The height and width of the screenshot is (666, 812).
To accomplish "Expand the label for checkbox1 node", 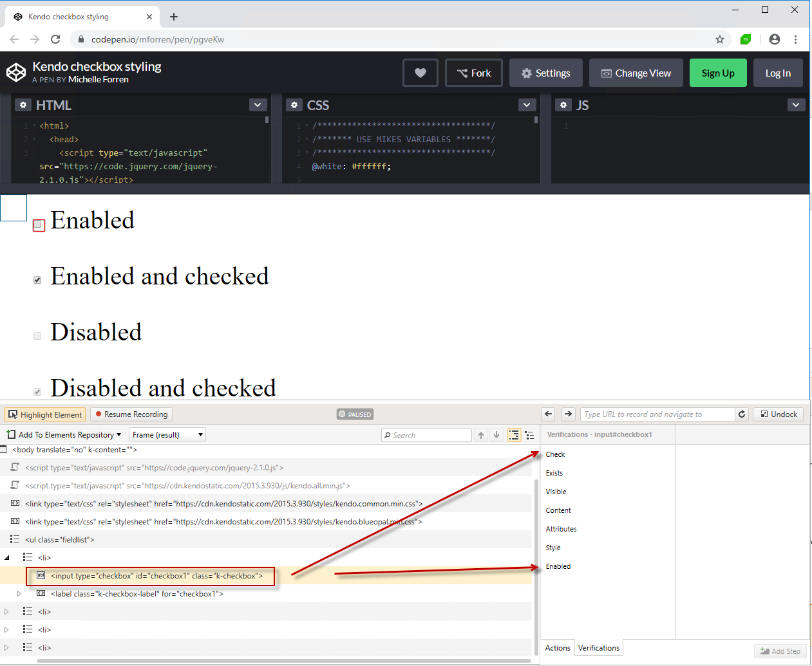I will (x=19, y=594).
